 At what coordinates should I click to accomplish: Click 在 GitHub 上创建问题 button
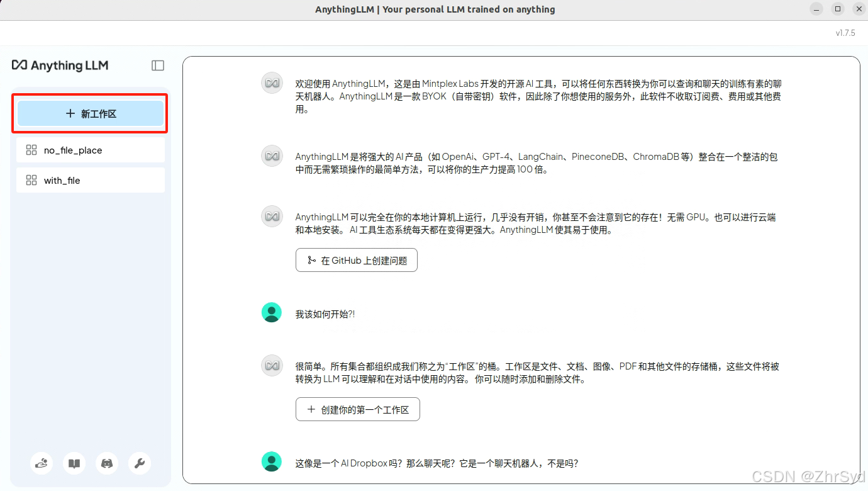[357, 260]
